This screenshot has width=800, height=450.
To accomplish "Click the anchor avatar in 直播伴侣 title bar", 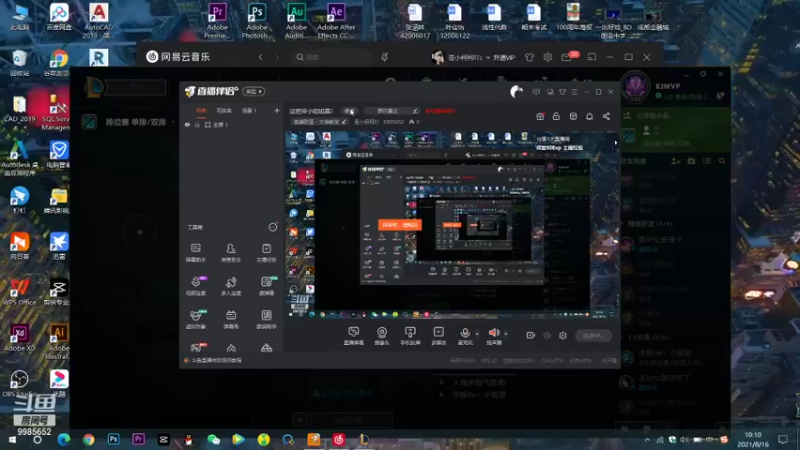I will pos(516,91).
